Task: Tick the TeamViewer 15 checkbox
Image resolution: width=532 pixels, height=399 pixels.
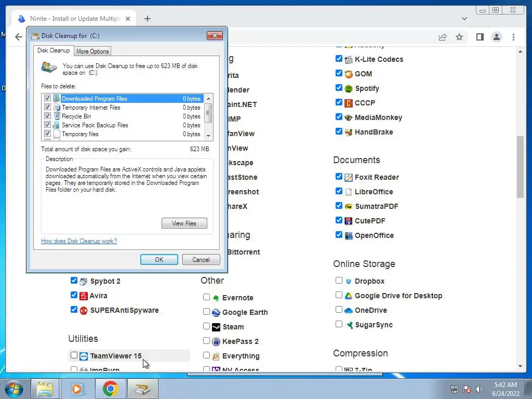Action: point(74,355)
